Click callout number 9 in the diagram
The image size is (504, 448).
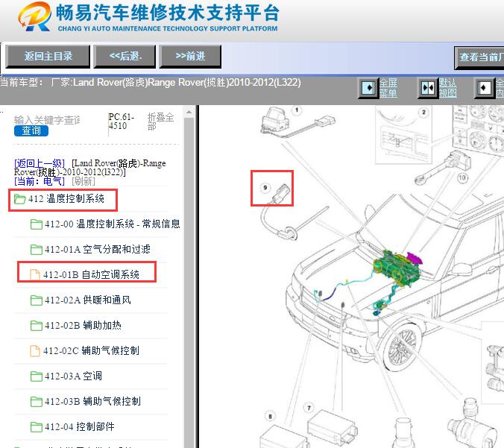pyautogui.click(x=265, y=188)
